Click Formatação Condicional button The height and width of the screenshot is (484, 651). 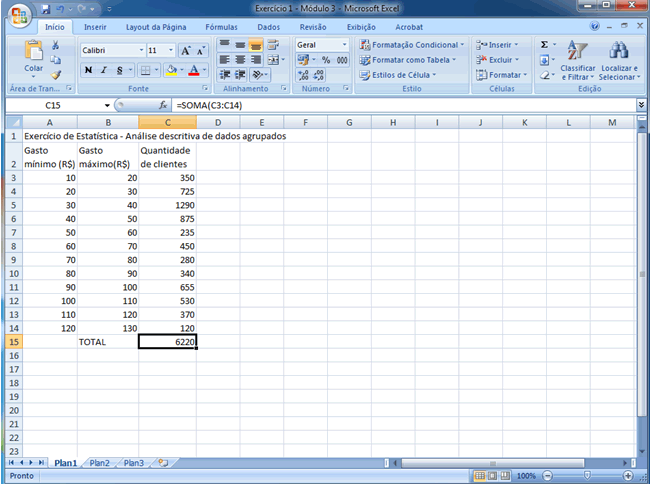pos(411,45)
